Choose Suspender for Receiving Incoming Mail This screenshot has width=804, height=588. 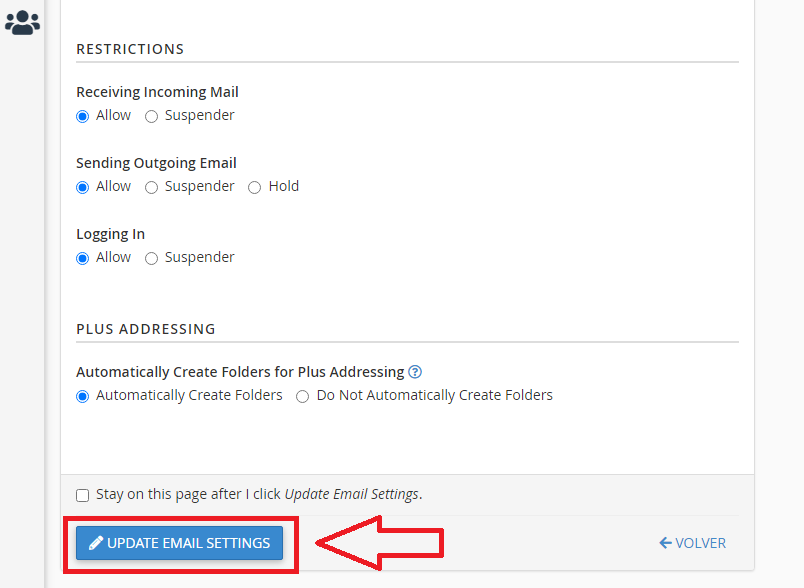tap(152, 116)
